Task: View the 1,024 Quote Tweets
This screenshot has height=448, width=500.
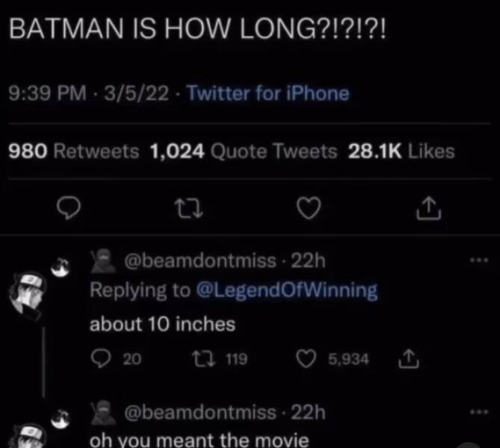Action: pos(243,152)
